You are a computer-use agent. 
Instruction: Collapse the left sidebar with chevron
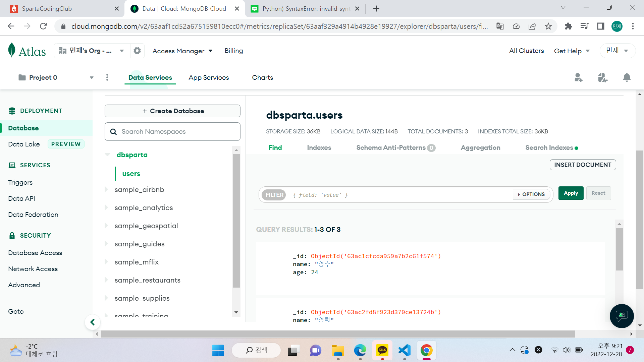pyautogui.click(x=93, y=322)
